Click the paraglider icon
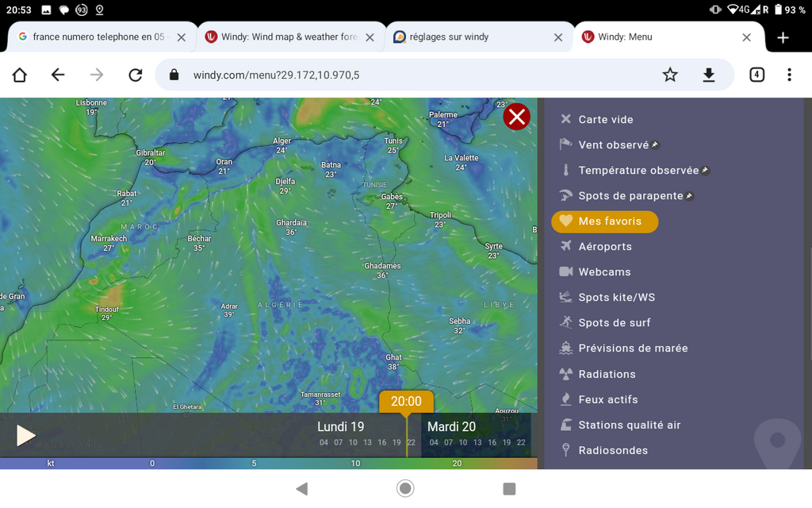Image resolution: width=812 pixels, height=508 pixels. (565, 195)
